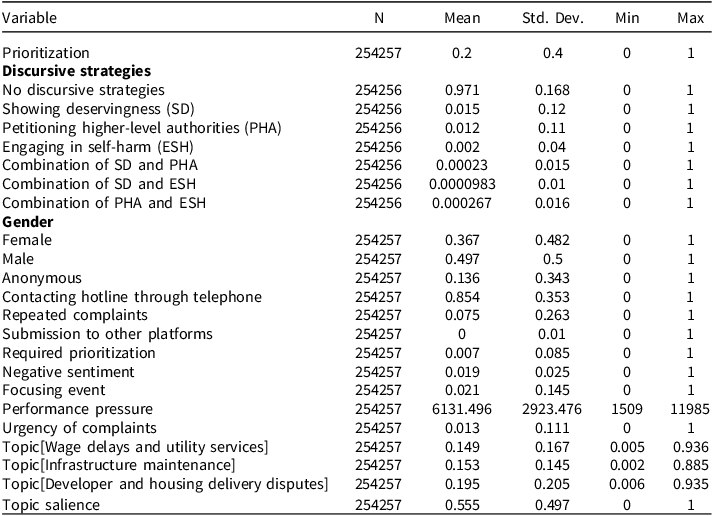
Task: Click mean value 0.007
Action: (x=462, y=353)
